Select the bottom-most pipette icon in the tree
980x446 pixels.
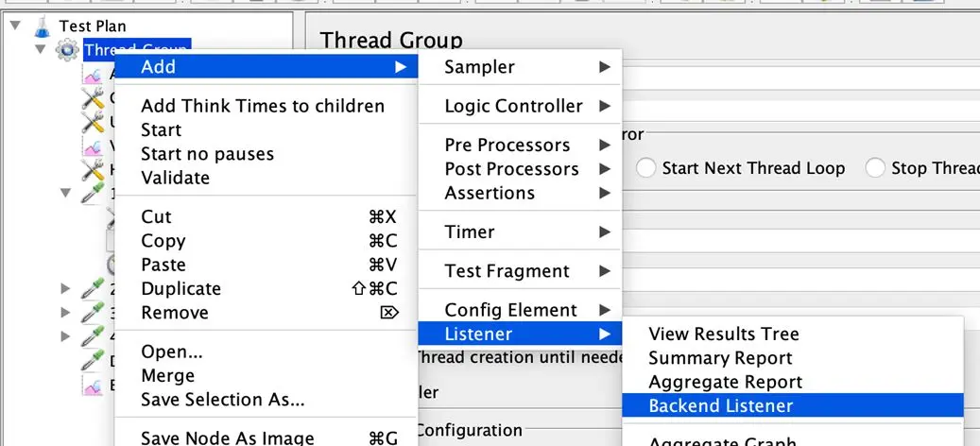[x=93, y=360]
